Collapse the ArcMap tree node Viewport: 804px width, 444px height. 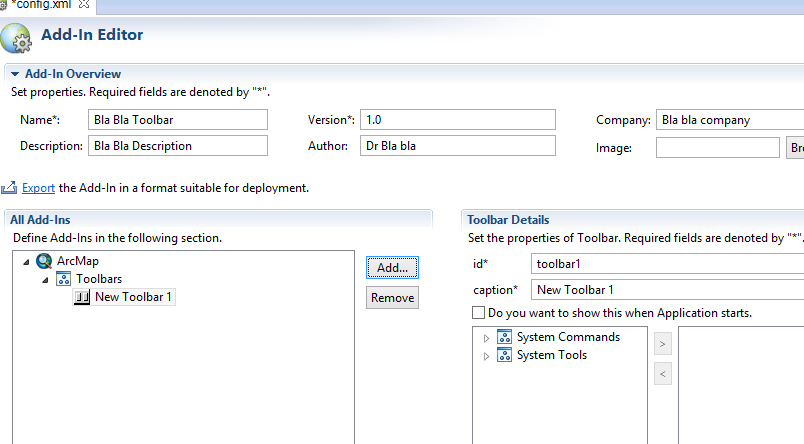tap(26, 261)
